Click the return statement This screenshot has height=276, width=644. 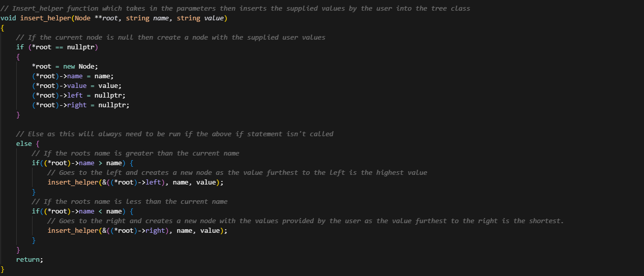pyautogui.click(x=30, y=260)
